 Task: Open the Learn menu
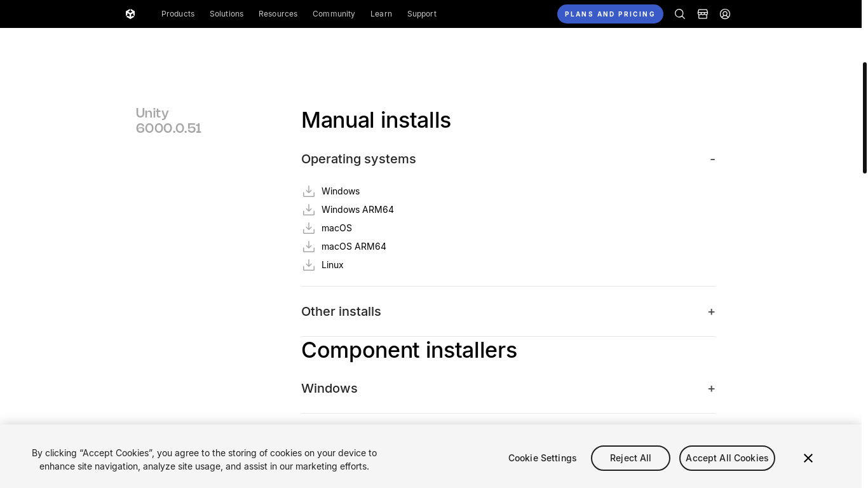click(x=381, y=14)
